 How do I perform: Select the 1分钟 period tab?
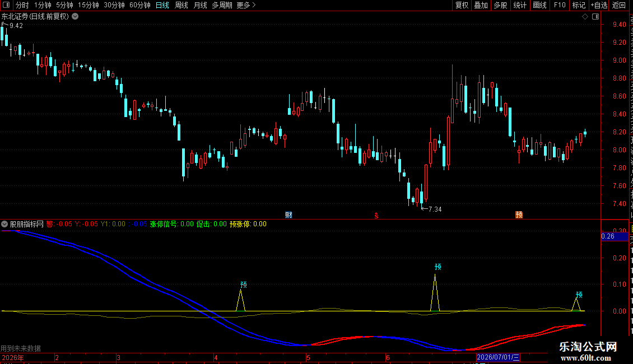43,5
